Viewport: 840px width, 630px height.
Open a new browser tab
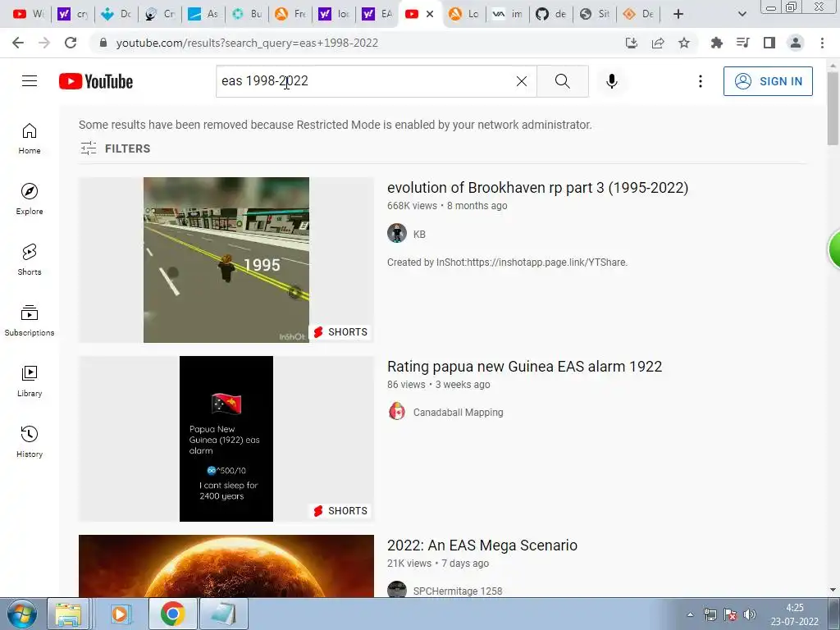pos(678,14)
